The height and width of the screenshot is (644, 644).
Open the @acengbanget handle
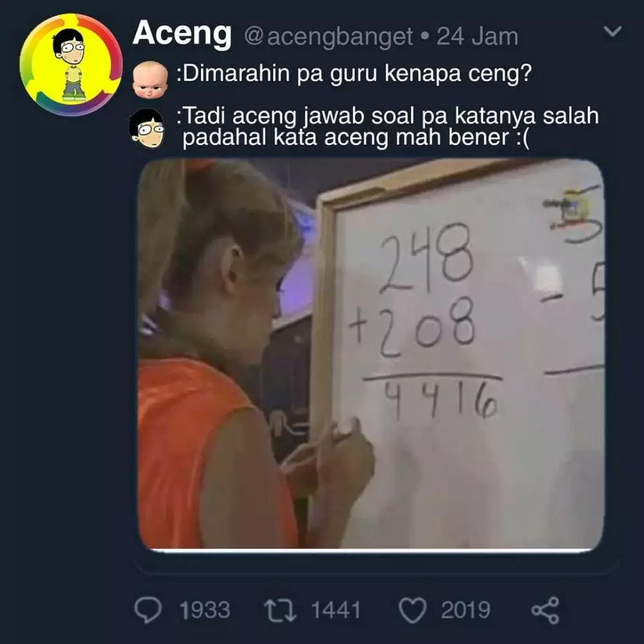click(328, 37)
